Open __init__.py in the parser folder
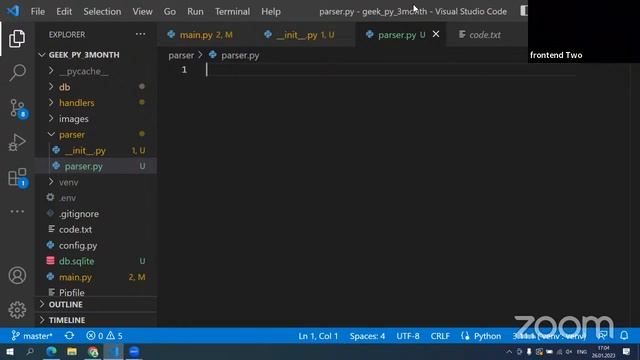 click(x=85, y=151)
